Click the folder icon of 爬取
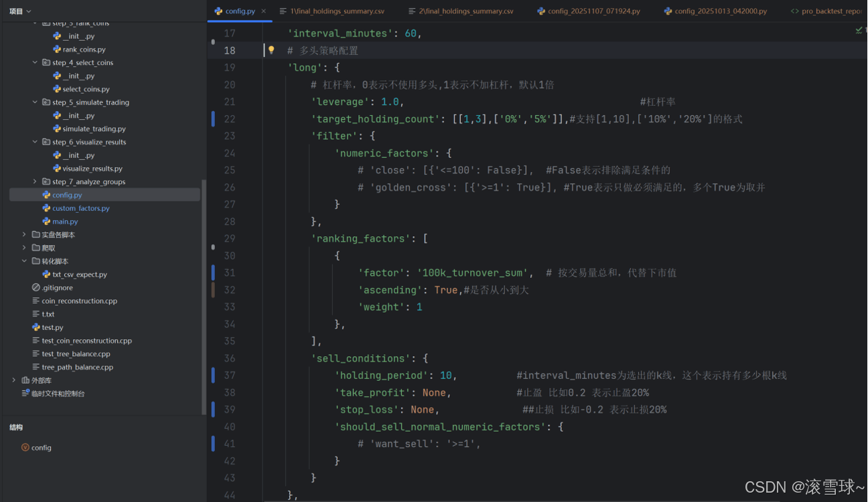This screenshot has width=868, height=502. pyautogui.click(x=36, y=248)
